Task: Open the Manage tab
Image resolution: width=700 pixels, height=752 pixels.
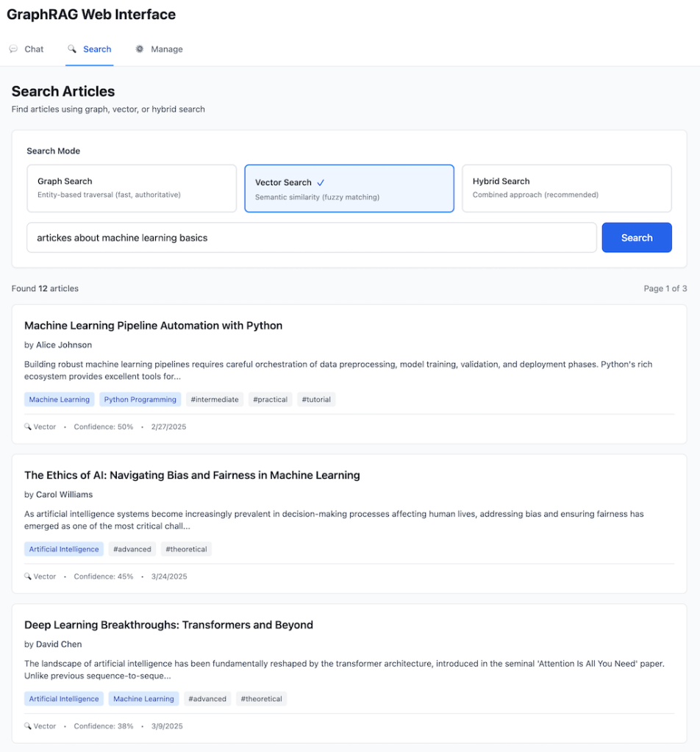Action: (166, 49)
